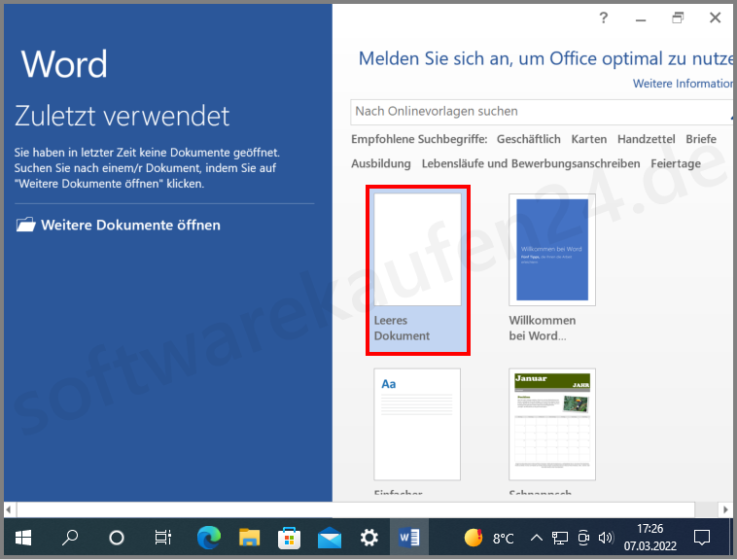Select suggested search term Ausbildung

coord(381,163)
